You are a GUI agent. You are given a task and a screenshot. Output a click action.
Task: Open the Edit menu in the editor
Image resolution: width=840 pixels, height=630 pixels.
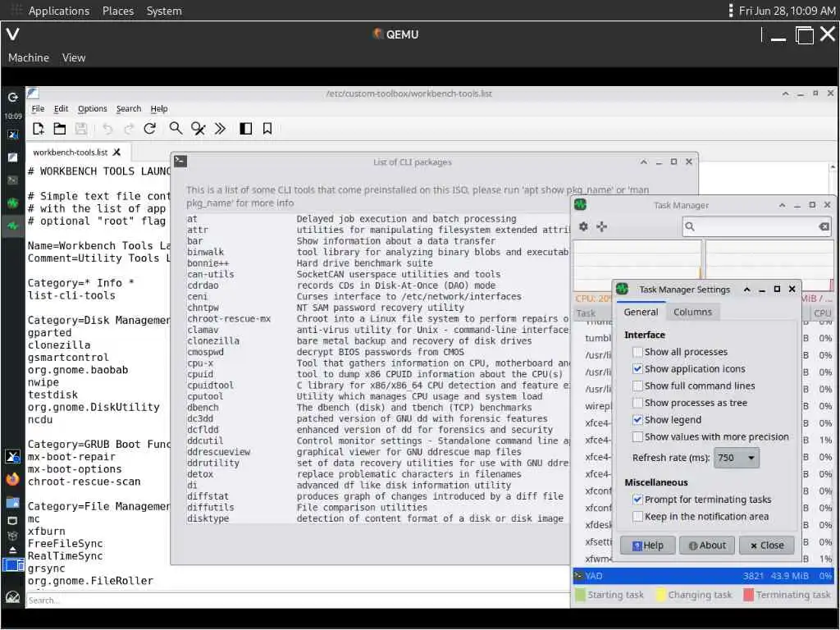tap(61, 109)
